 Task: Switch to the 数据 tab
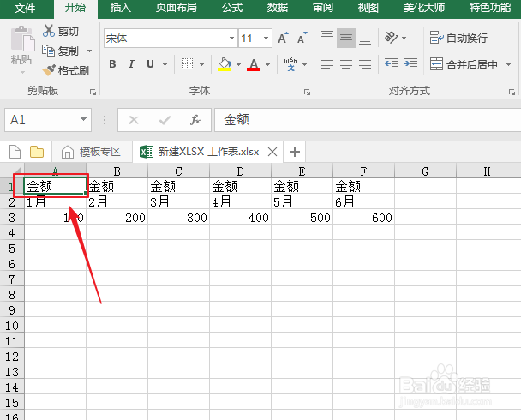[278, 8]
